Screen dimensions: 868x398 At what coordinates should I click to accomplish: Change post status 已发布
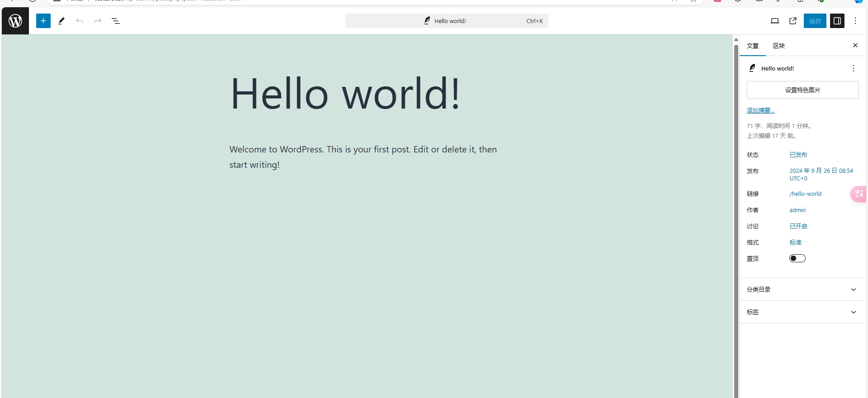coord(798,155)
